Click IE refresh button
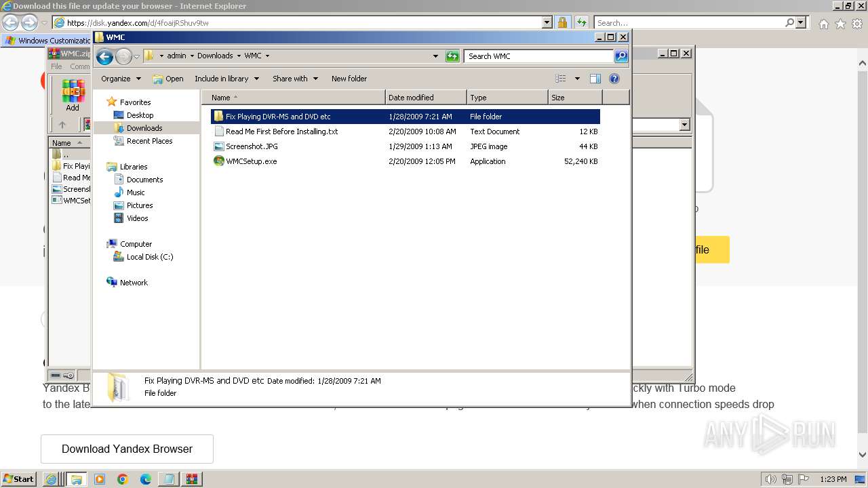This screenshot has width=868, height=488. point(582,22)
